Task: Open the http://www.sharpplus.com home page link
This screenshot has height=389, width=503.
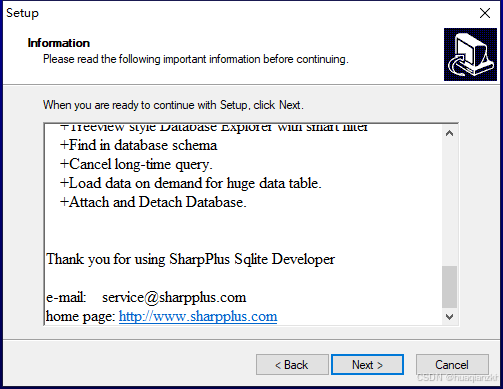Action: pyautogui.click(x=198, y=316)
